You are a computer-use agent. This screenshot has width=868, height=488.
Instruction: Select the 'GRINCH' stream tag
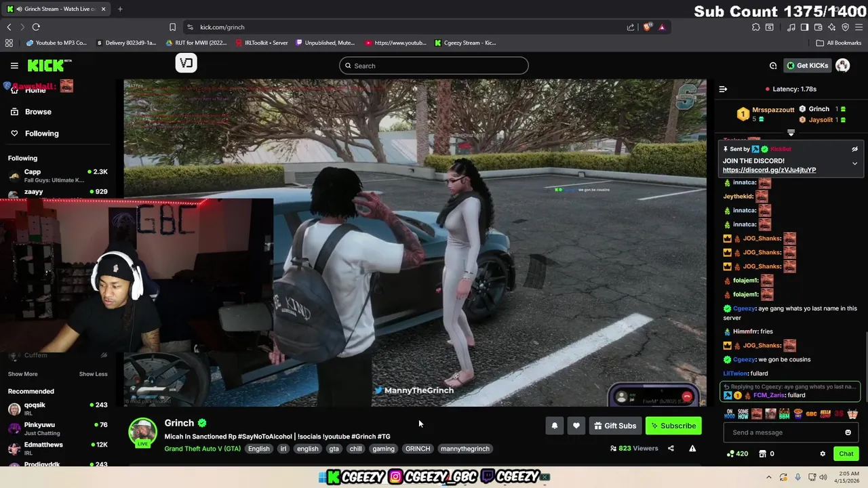click(x=418, y=449)
